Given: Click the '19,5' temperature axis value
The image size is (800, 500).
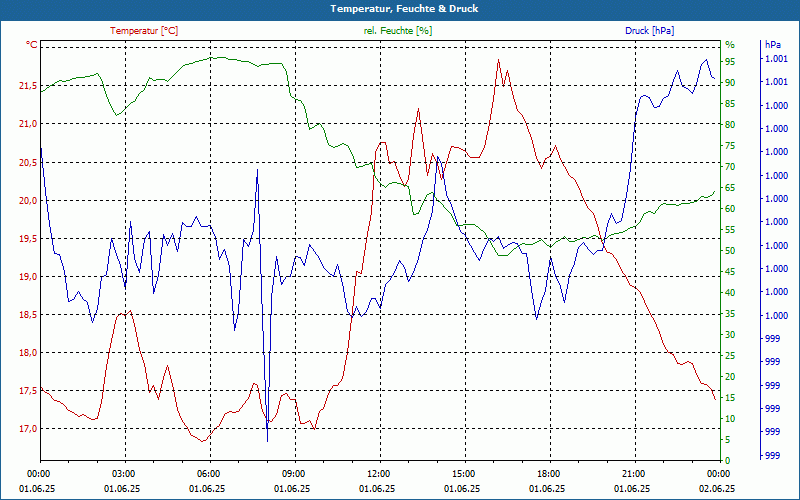Looking at the screenshot, I should (28, 238).
